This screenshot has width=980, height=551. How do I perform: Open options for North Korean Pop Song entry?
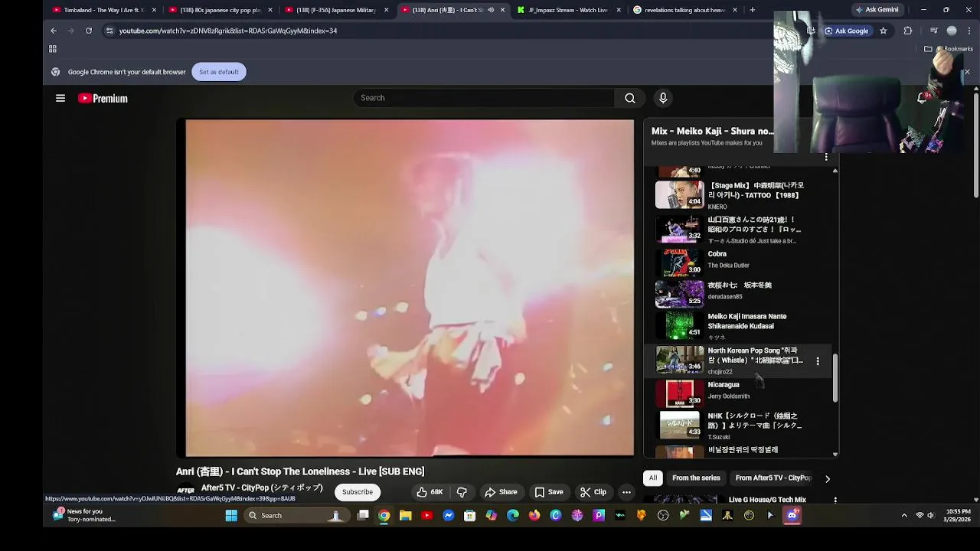pyautogui.click(x=818, y=360)
